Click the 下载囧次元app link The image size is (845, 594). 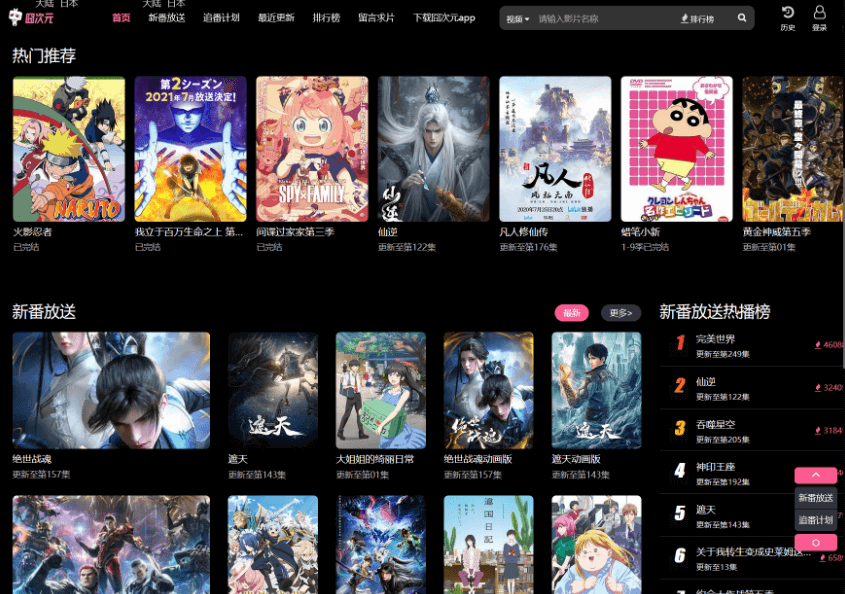pos(444,18)
